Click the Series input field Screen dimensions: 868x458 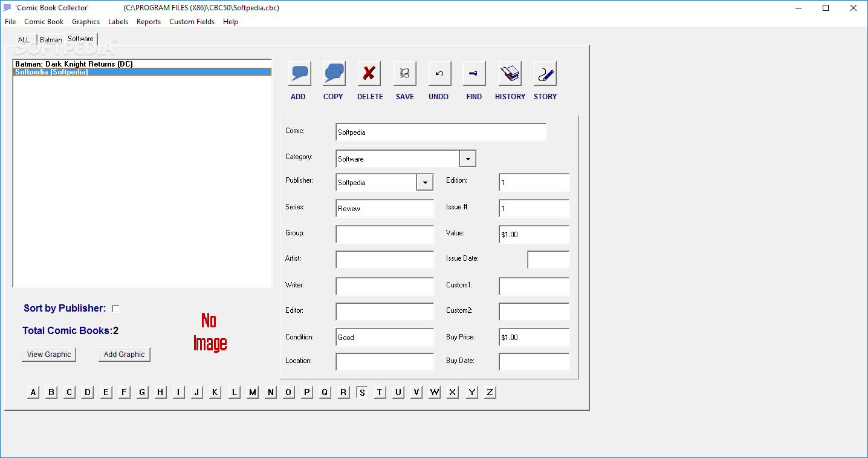(x=385, y=209)
